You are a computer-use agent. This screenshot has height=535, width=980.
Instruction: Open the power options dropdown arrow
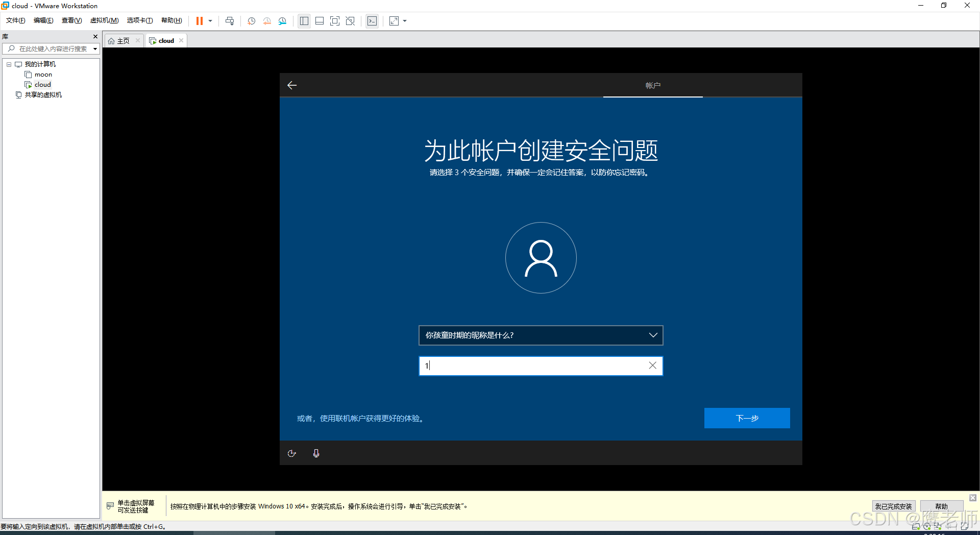click(210, 21)
